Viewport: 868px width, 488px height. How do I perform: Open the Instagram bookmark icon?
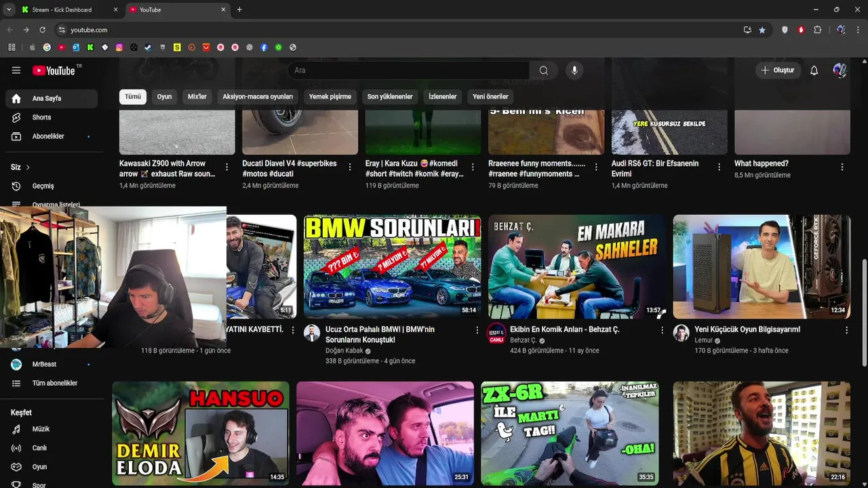click(119, 47)
